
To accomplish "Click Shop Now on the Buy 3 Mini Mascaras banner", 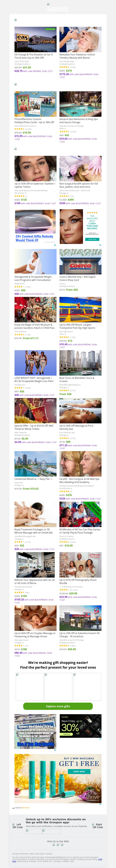I will tap(79, 771).
